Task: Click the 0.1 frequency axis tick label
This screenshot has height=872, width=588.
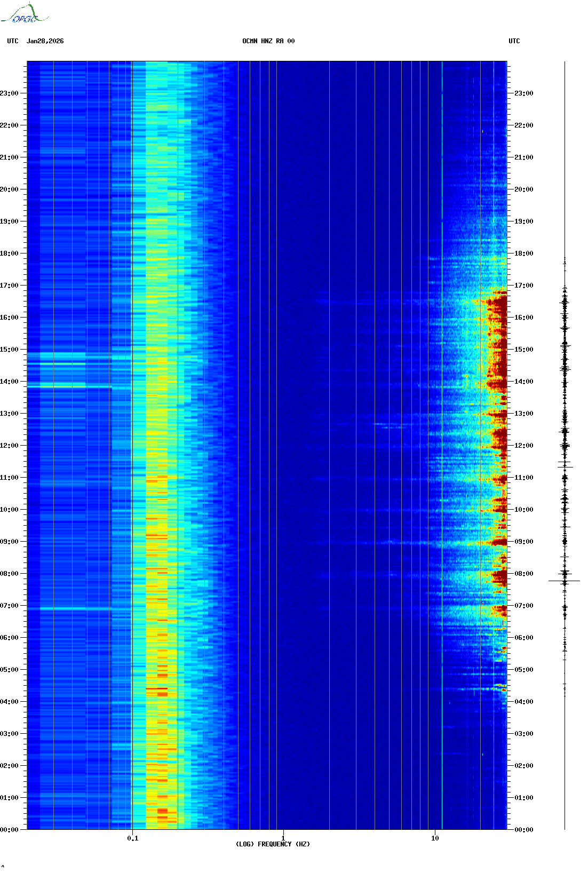Action: tap(132, 838)
